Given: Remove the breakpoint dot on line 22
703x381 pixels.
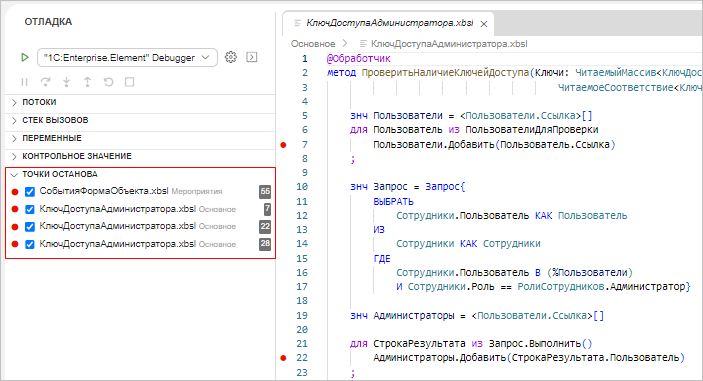Looking at the screenshot, I should click(x=283, y=358).
